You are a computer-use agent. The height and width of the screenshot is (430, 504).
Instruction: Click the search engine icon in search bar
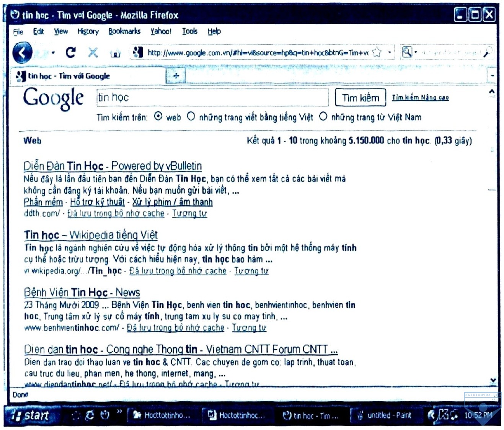point(407,52)
